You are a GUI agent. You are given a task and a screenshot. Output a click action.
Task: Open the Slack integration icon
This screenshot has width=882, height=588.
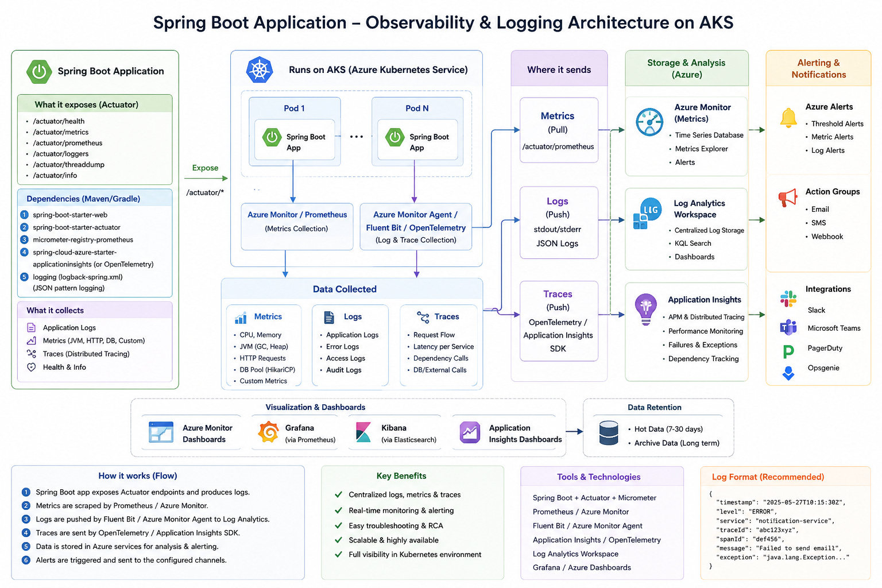788,299
